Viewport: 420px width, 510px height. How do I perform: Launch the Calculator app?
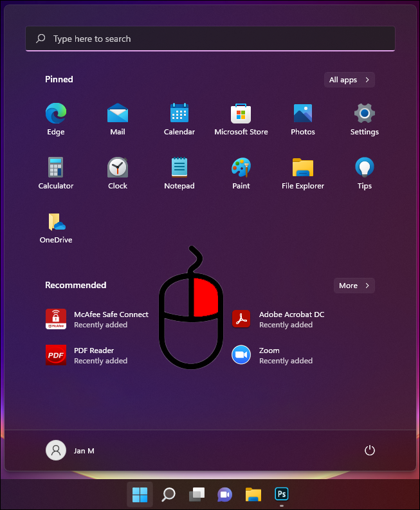55,173
